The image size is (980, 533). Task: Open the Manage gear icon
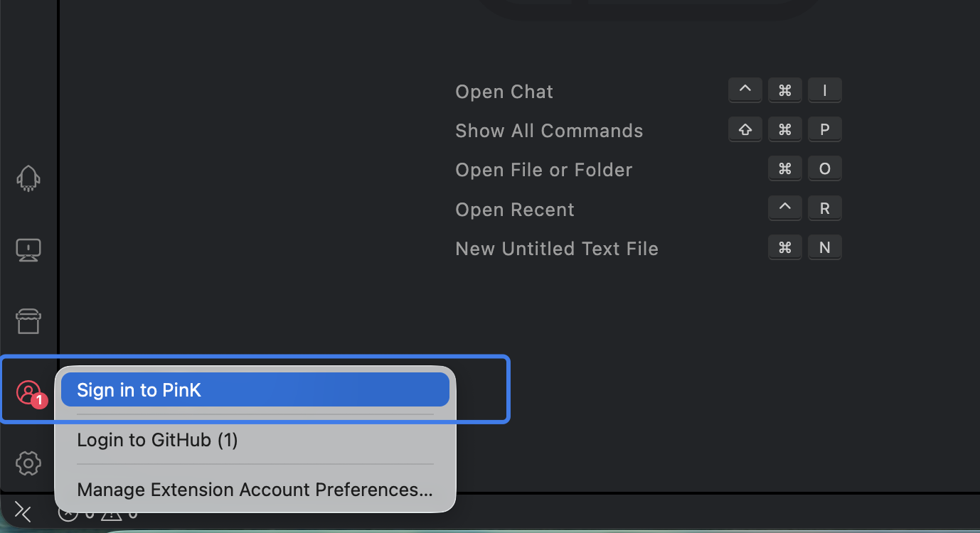(x=28, y=463)
